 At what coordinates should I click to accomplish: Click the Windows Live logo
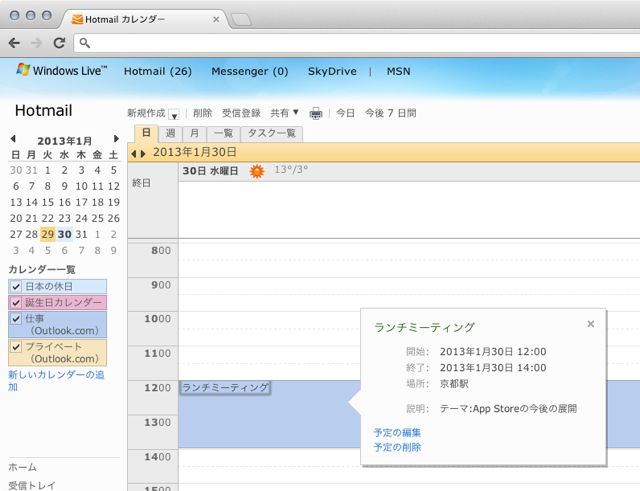(x=62, y=70)
